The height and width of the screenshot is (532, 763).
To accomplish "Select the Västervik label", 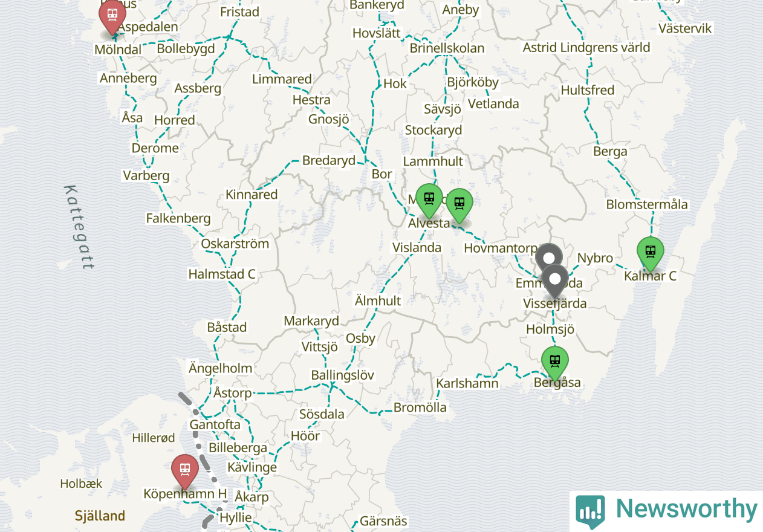I will (x=686, y=28).
